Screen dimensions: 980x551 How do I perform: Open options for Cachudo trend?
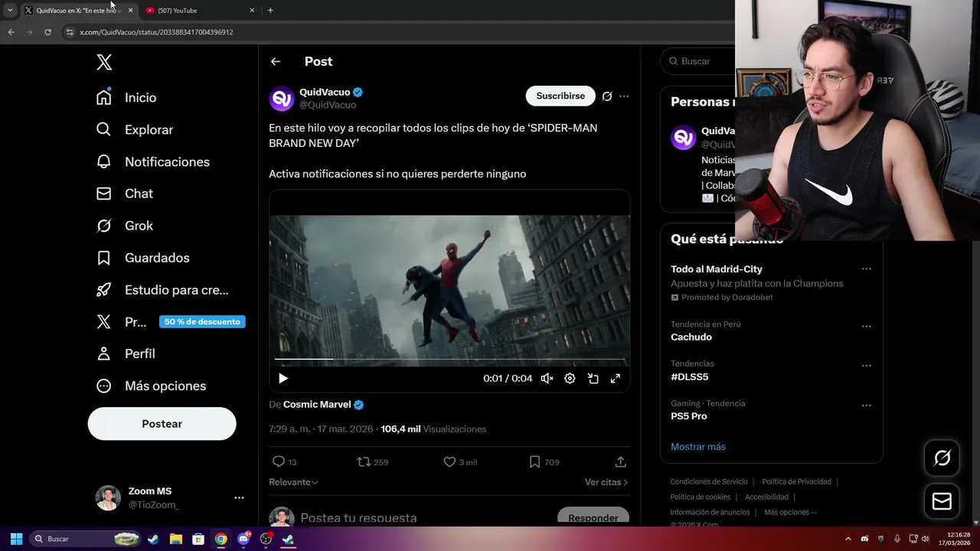867,326
